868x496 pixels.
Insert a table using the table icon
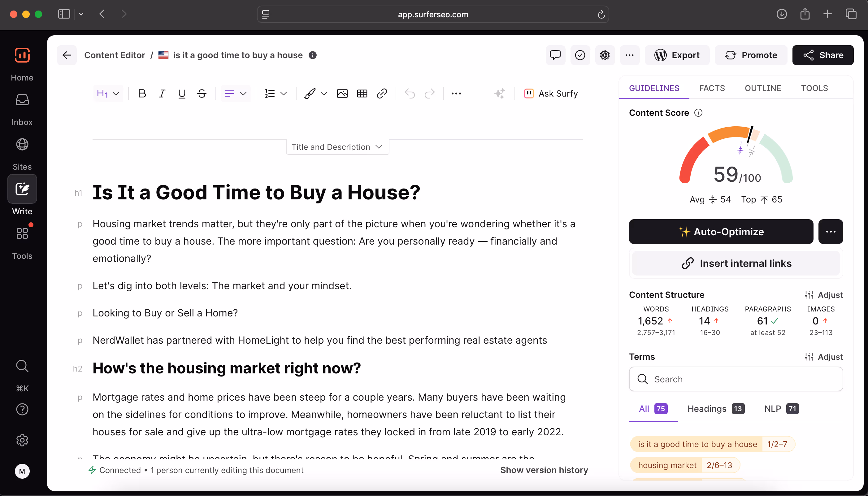(x=362, y=93)
